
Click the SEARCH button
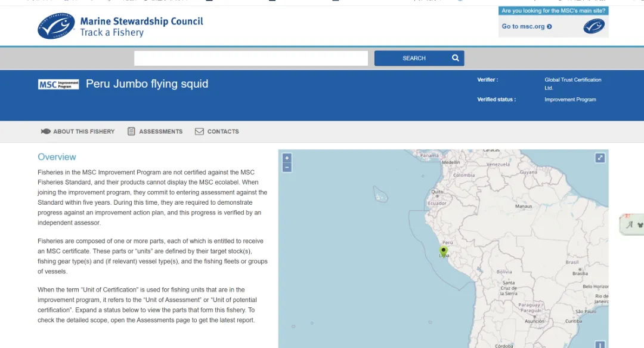[419, 58]
